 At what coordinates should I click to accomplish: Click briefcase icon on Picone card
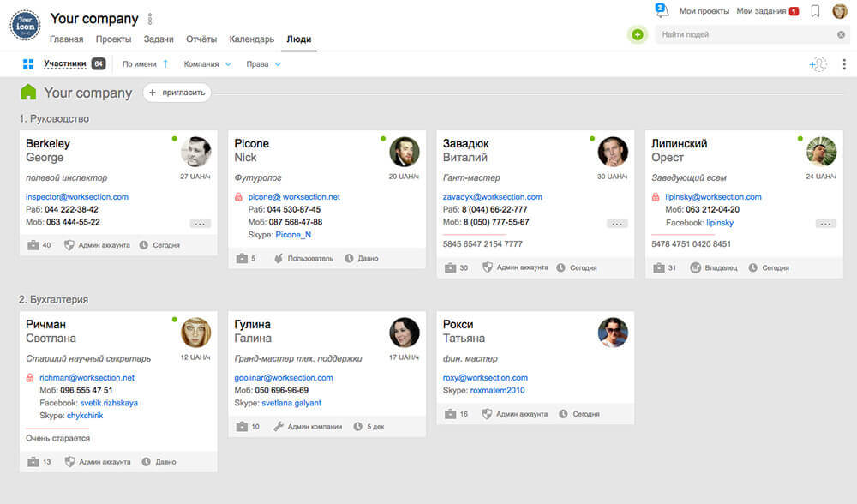coord(242,258)
